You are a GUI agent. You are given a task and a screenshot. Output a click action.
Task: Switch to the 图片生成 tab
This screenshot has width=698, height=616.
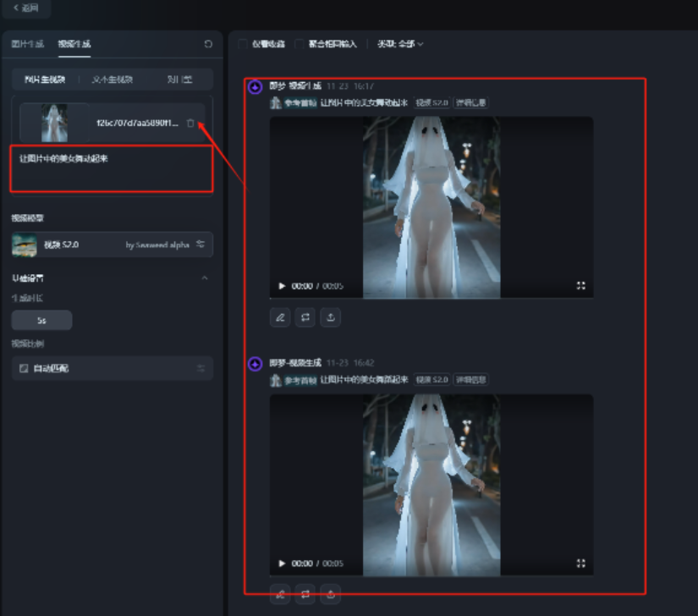point(28,44)
